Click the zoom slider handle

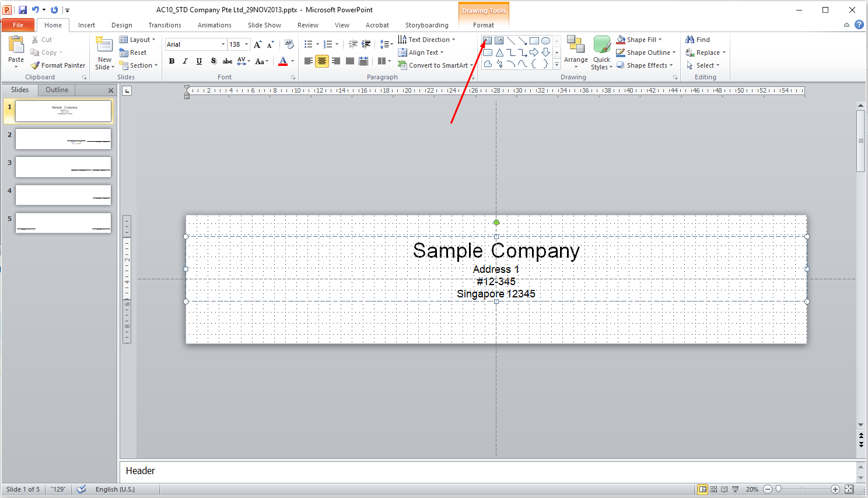(x=778, y=489)
